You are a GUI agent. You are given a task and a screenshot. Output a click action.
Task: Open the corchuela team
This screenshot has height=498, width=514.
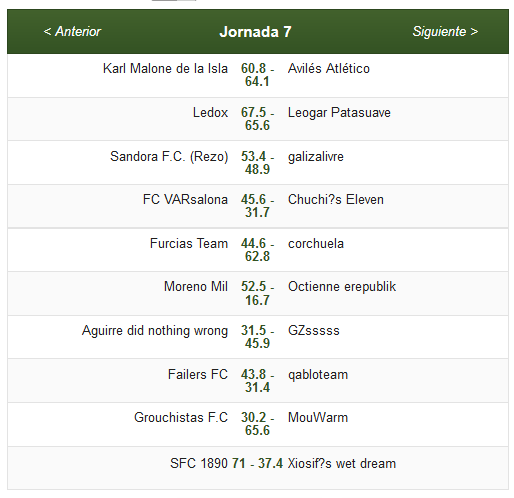(316, 244)
